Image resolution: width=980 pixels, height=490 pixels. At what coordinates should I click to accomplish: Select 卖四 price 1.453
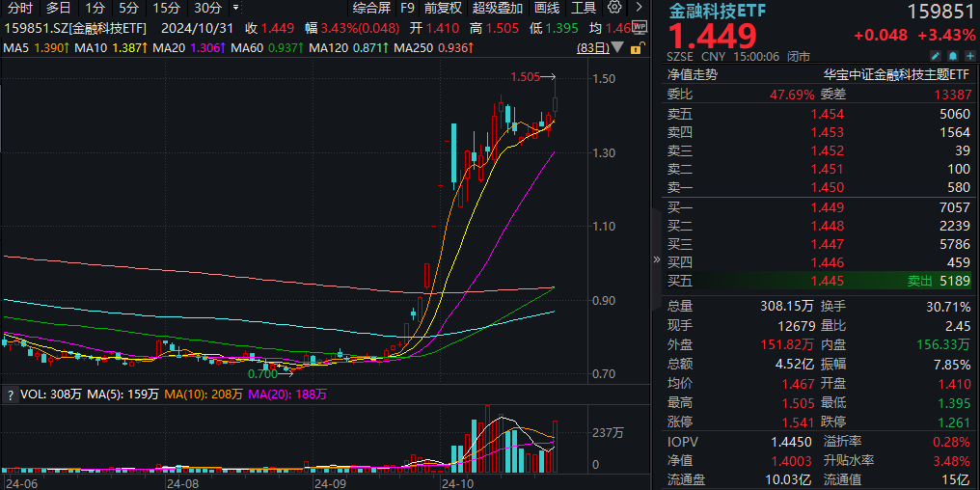[827, 132]
